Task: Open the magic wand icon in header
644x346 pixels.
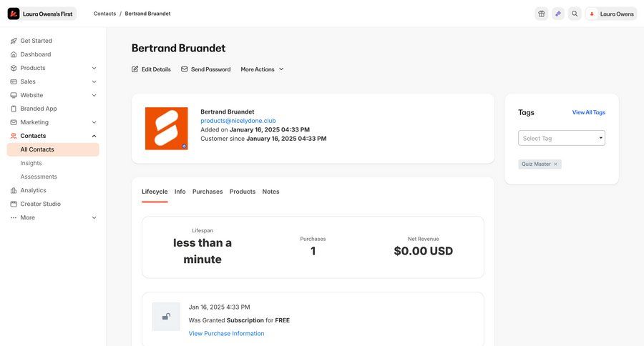Action: tap(558, 14)
